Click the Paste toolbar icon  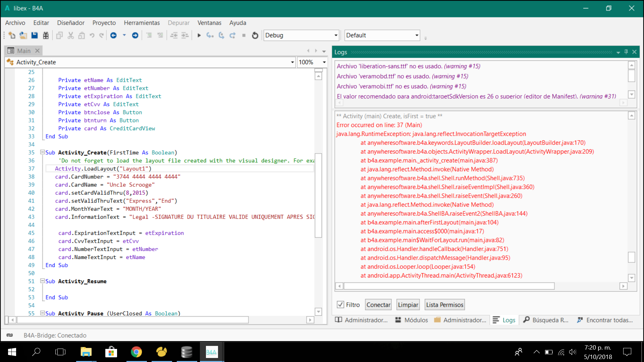pos(82,35)
